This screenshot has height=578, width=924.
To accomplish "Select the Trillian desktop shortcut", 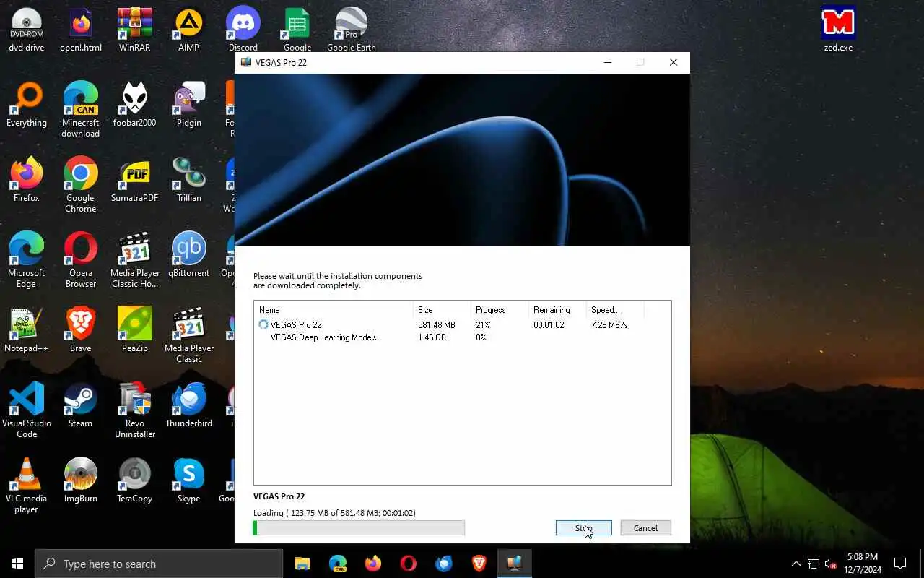I will tap(189, 181).
